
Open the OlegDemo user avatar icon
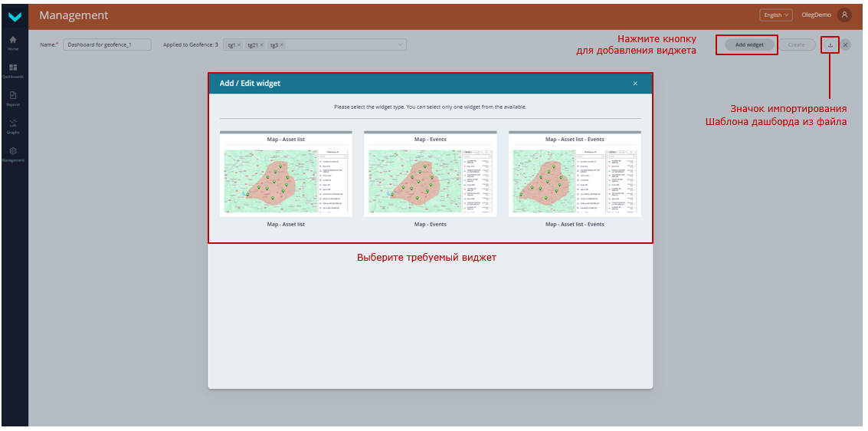click(844, 15)
